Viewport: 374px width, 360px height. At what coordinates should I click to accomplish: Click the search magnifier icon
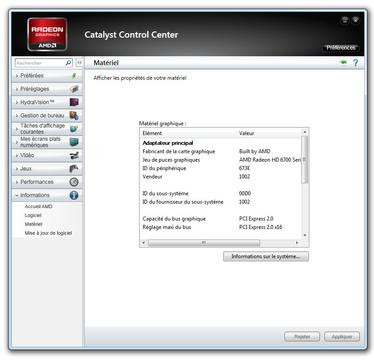[68, 62]
